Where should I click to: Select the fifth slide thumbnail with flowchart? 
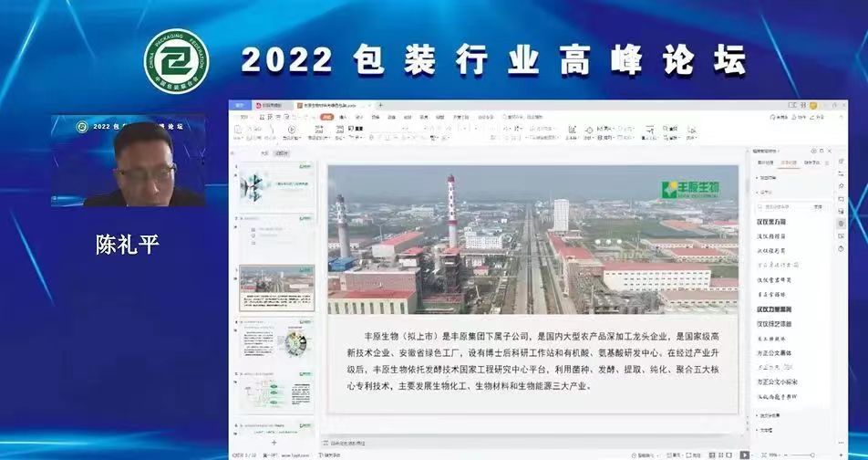tap(277, 392)
